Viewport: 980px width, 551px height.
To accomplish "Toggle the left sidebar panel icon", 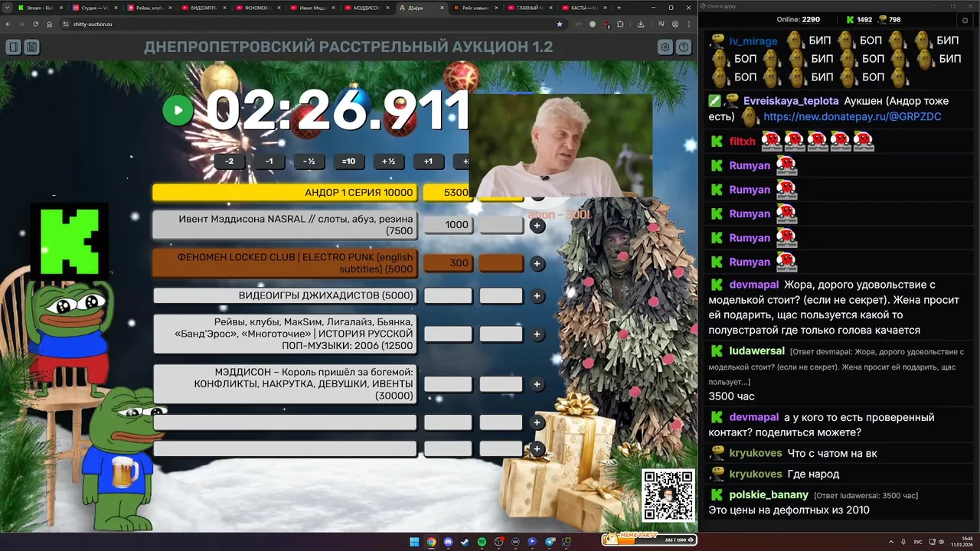I will click(x=13, y=47).
